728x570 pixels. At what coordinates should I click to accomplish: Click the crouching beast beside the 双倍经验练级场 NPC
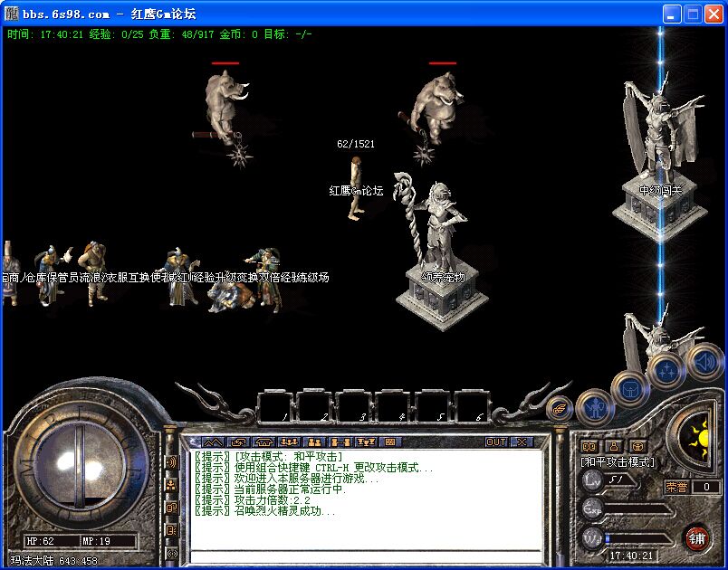[230, 297]
